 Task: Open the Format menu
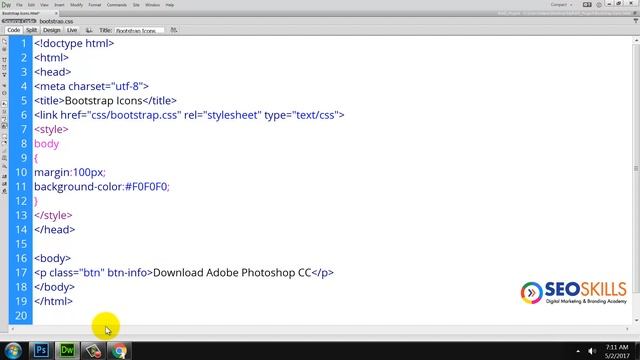pyautogui.click(x=95, y=5)
